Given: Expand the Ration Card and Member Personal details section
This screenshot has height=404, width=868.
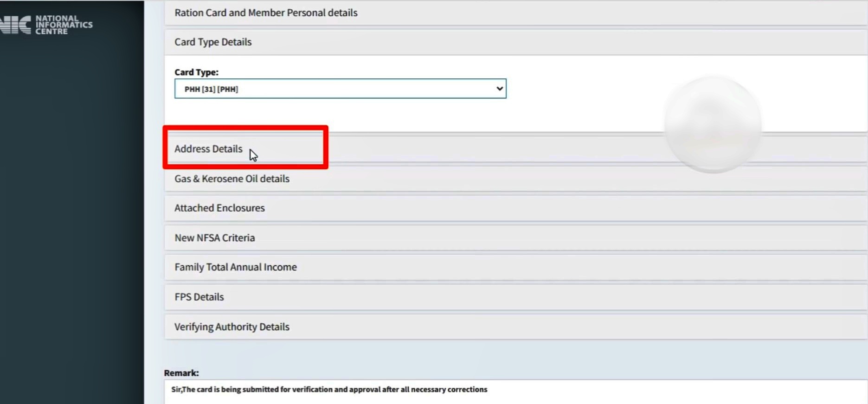Looking at the screenshot, I should 516,13.
